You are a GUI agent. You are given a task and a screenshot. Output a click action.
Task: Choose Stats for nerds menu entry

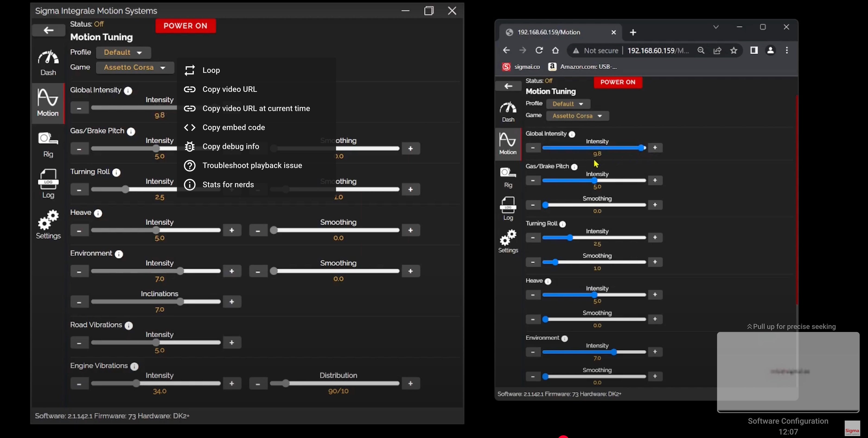tap(228, 185)
